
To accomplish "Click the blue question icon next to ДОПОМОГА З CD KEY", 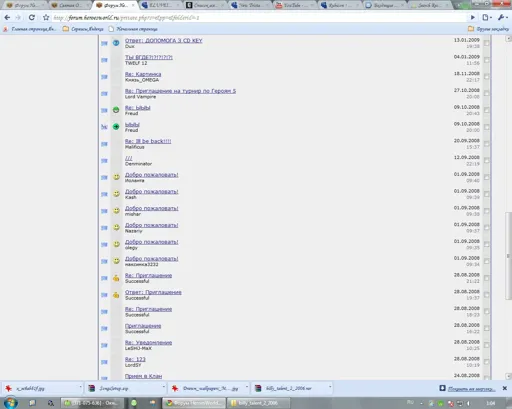I will tap(116, 43).
